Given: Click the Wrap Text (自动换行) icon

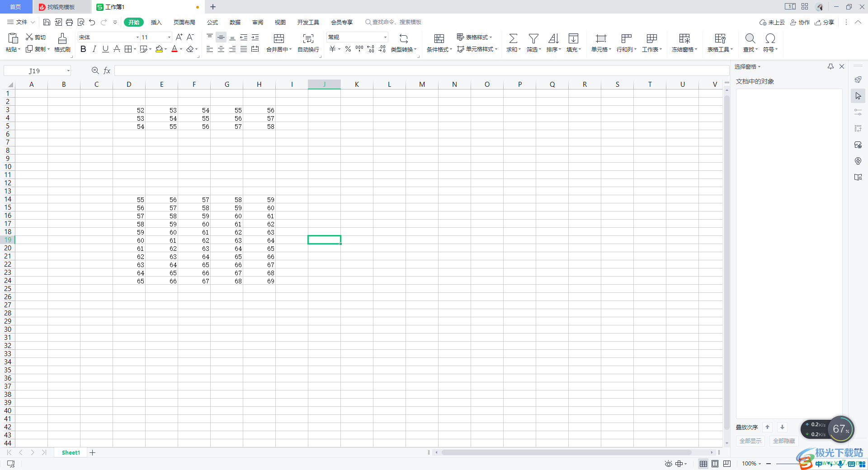Looking at the screenshot, I should click(x=308, y=38).
